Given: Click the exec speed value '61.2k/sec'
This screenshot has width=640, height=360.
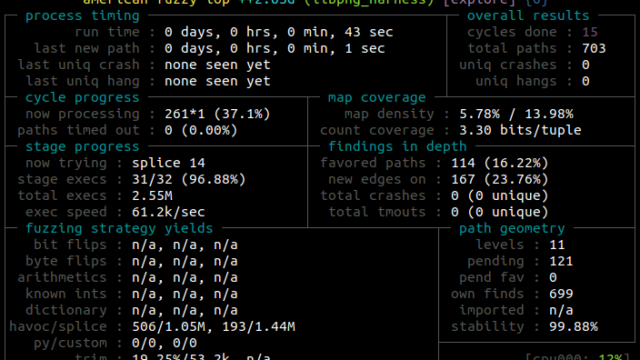Looking at the screenshot, I should click(x=168, y=212).
